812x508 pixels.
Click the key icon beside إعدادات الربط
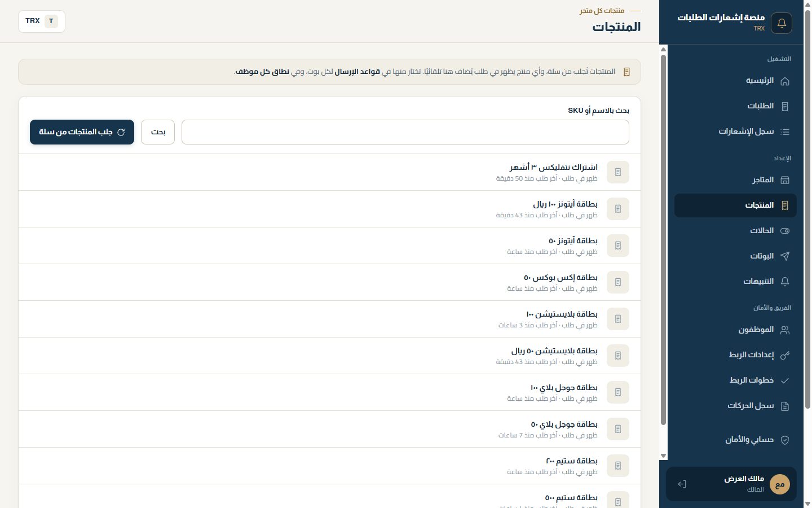click(x=784, y=355)
